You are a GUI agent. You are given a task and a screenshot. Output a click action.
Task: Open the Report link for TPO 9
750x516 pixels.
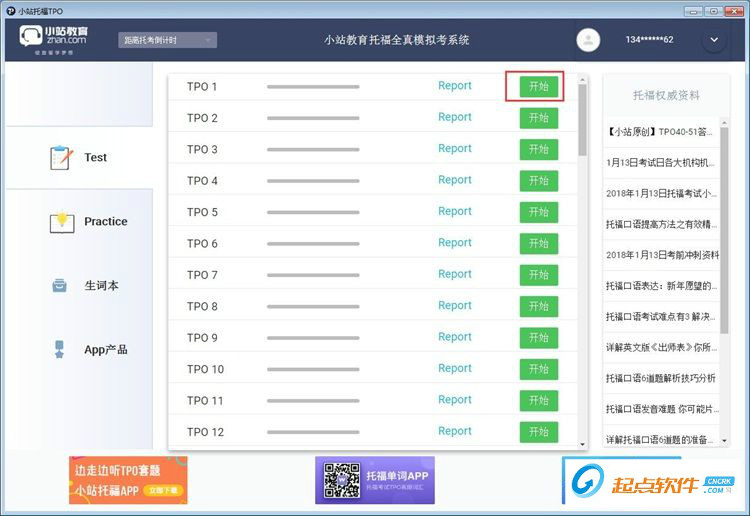tap(455, 337)
